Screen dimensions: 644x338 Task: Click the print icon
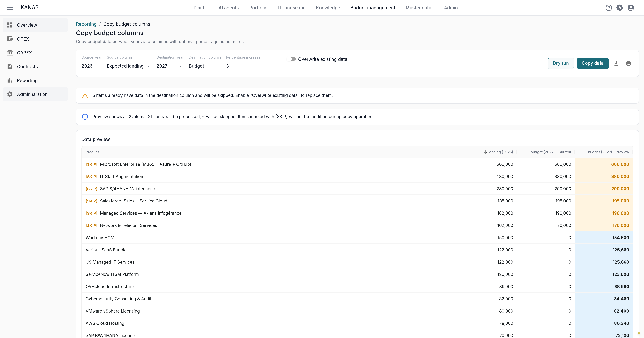[x=629, y=63]
